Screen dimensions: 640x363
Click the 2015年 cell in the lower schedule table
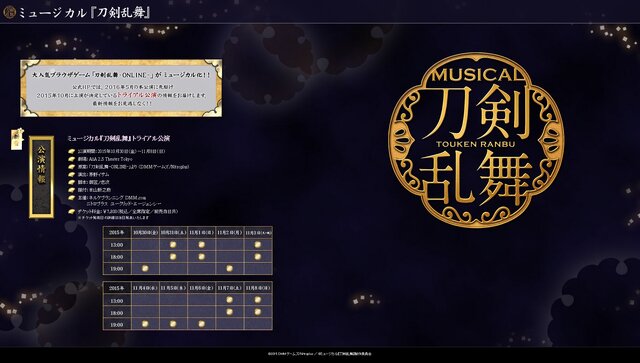(x=117, y=288)
